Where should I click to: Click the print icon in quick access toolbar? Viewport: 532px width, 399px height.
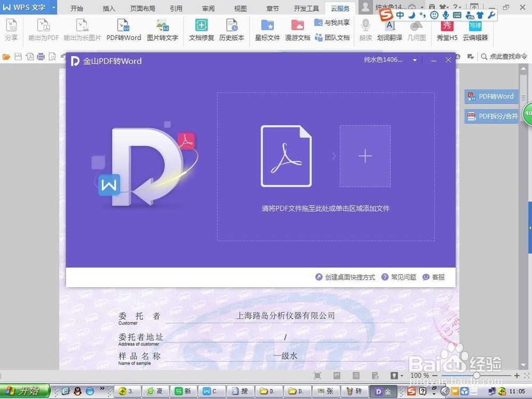point(41,57)
